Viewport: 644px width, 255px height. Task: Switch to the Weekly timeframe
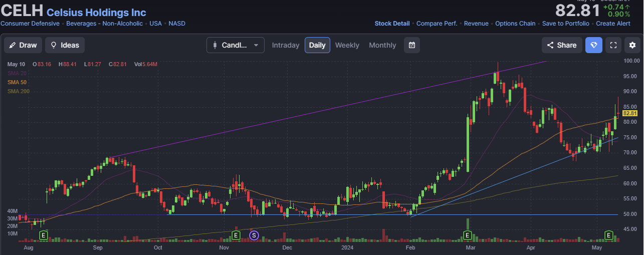coord(347,45)
